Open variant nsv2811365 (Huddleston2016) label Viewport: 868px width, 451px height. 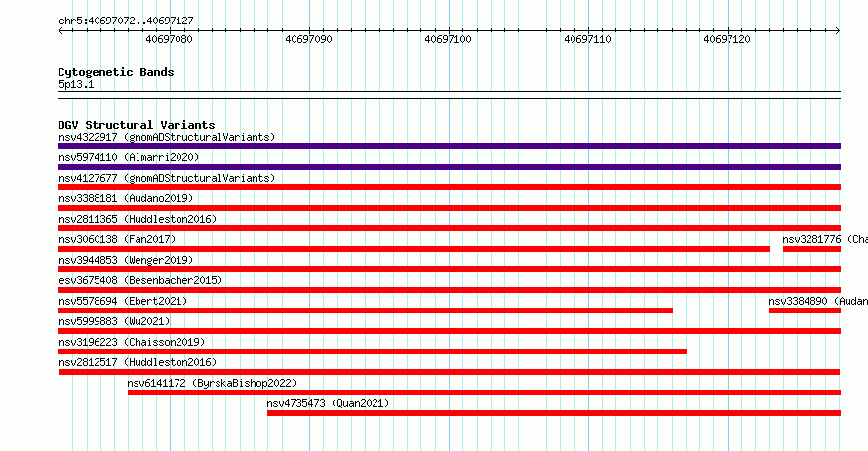coord(138,219)
